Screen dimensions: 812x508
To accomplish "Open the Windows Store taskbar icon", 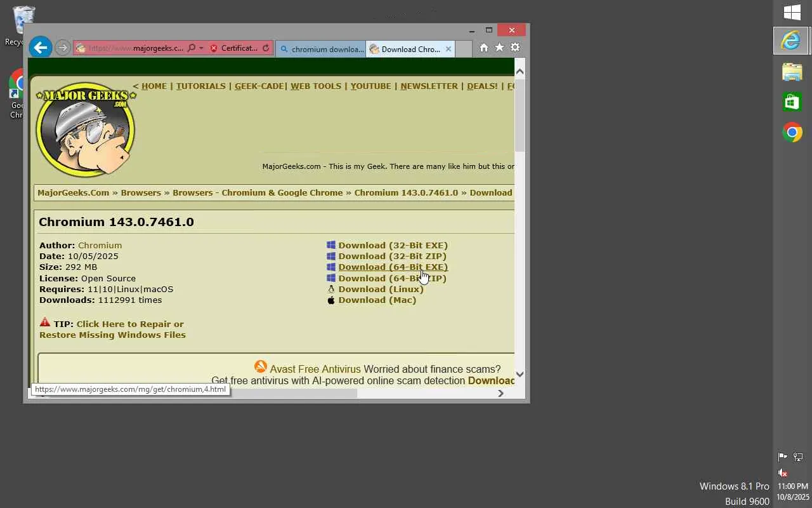I will click(792, 102).
